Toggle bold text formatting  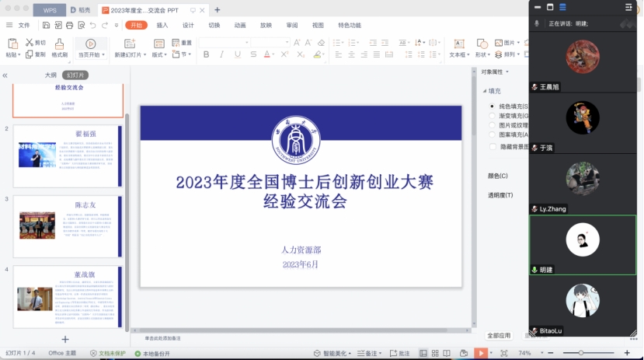206,54
